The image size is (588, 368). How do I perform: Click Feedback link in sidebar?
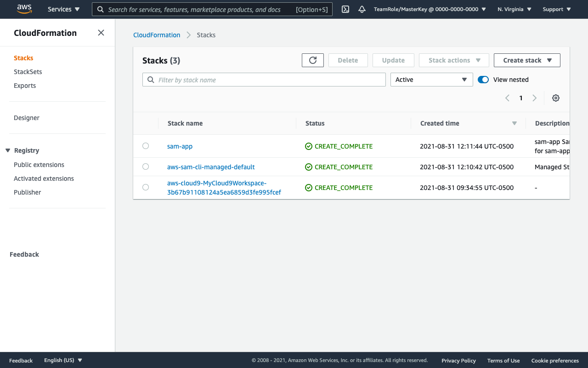coord(24,254)
